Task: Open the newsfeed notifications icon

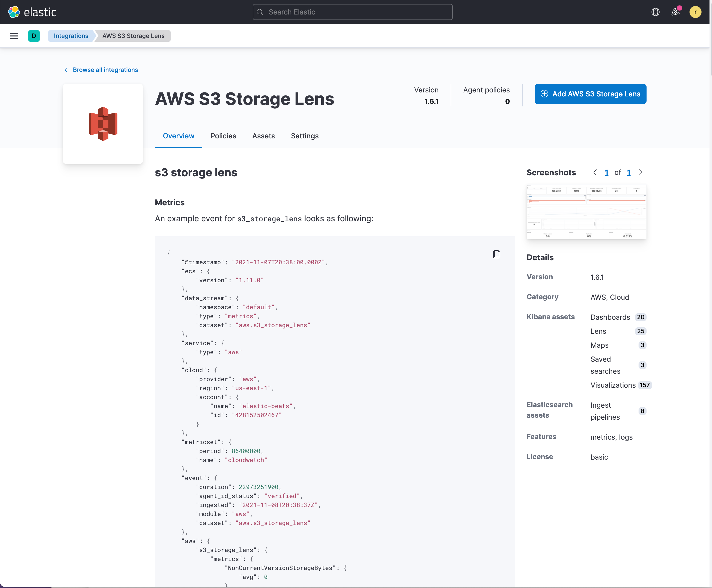Action: point(676,12)
